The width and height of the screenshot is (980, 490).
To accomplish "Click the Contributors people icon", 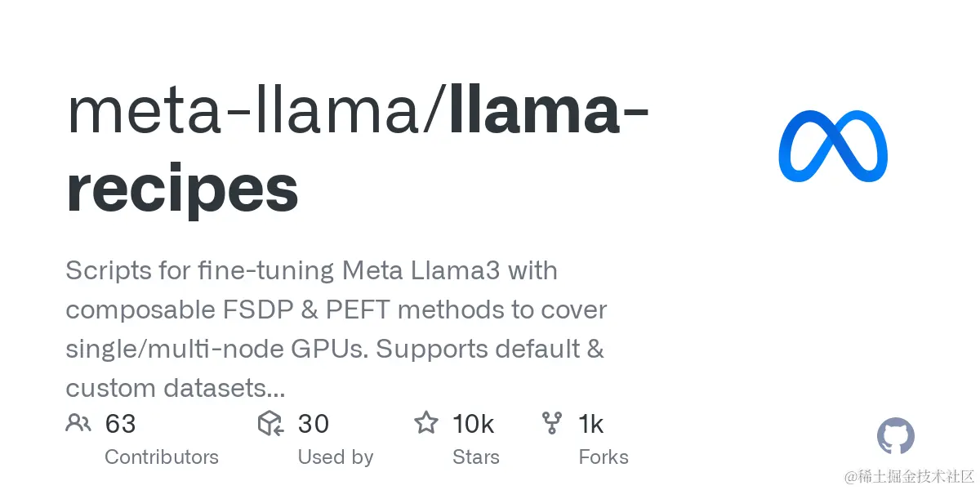I will pos(78,423).
